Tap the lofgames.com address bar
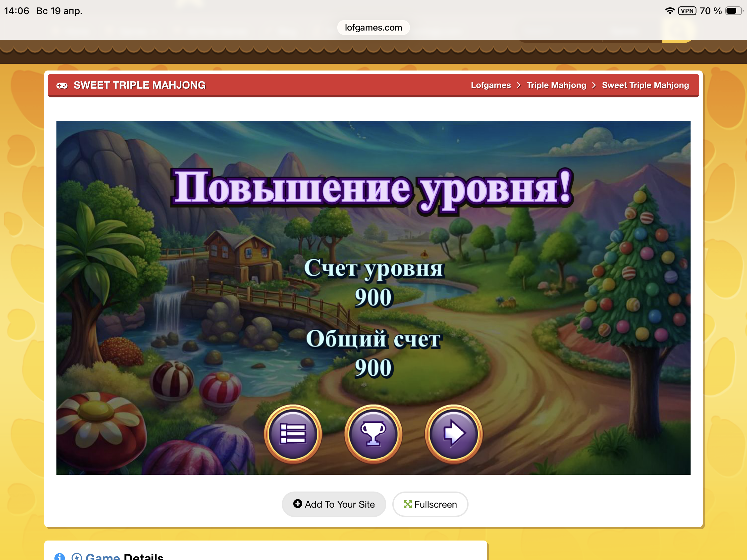747x560 pixels. click(373, 28)
